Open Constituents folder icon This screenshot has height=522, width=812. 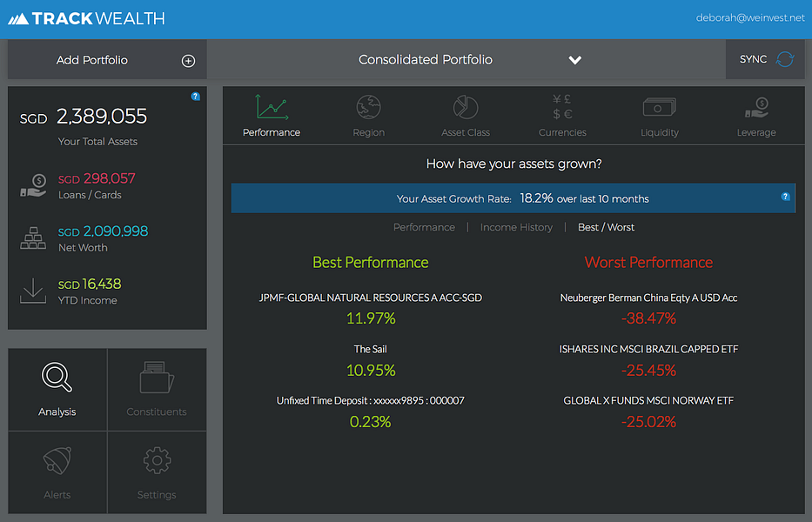[x=157, y=377]
